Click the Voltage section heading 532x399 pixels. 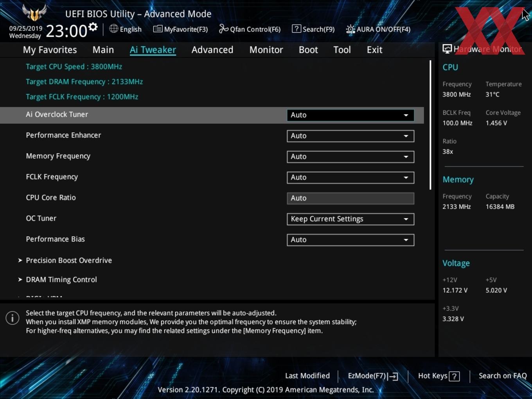click(x=456, y=263)
